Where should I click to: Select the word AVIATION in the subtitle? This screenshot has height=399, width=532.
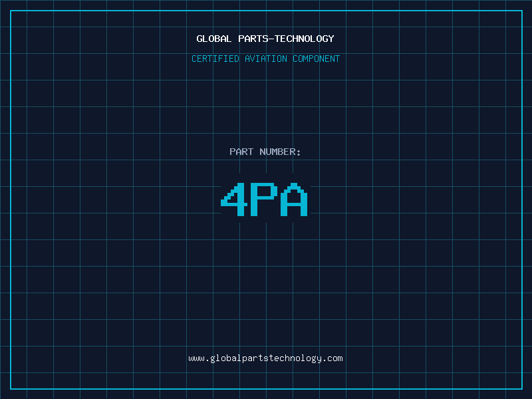click(266, 59)
